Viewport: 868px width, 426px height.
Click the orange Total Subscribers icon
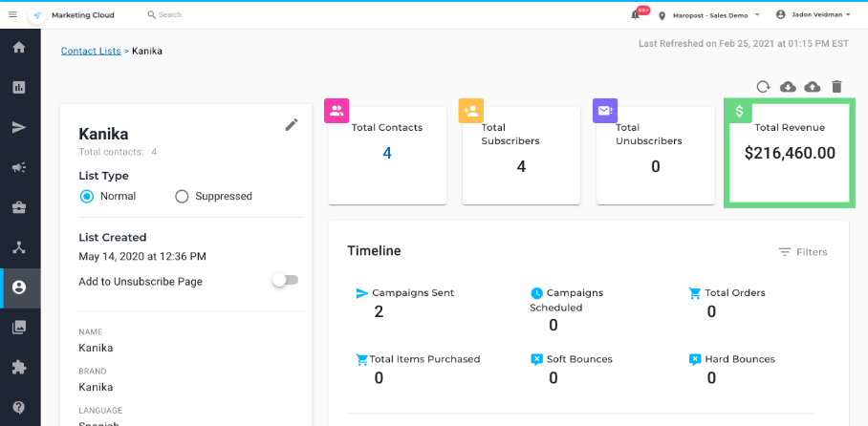470,110
